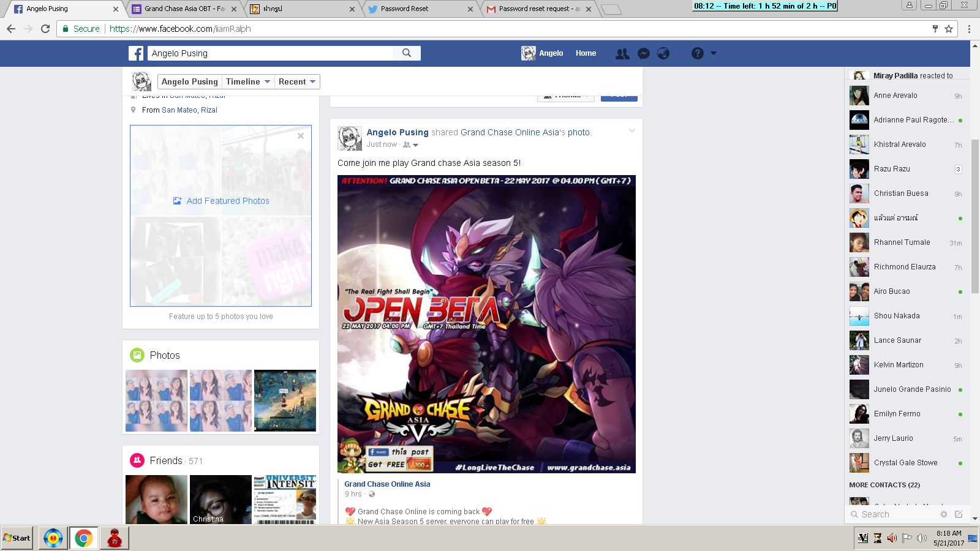980x551 pixels.
Task: Click the Photos section green icon
Action: [137, 355]
